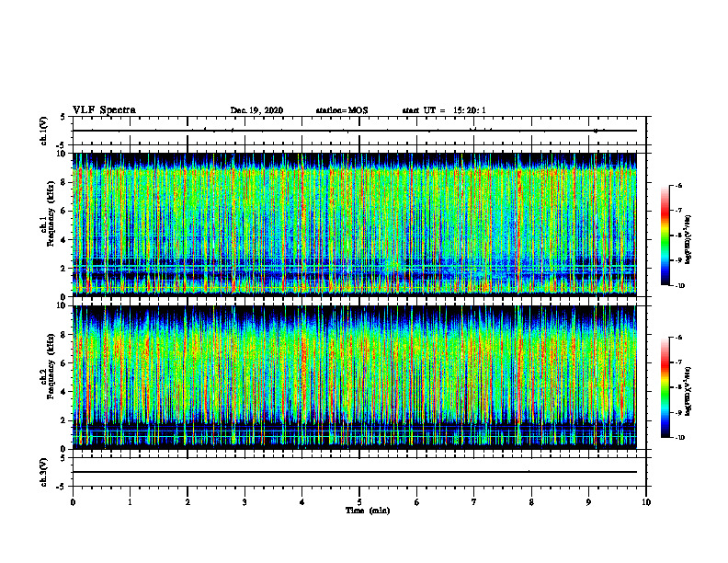Click the "ch.3(V)" voltage axis label
The height and width of the screenshot is (563, 728).
click(43, 472)
